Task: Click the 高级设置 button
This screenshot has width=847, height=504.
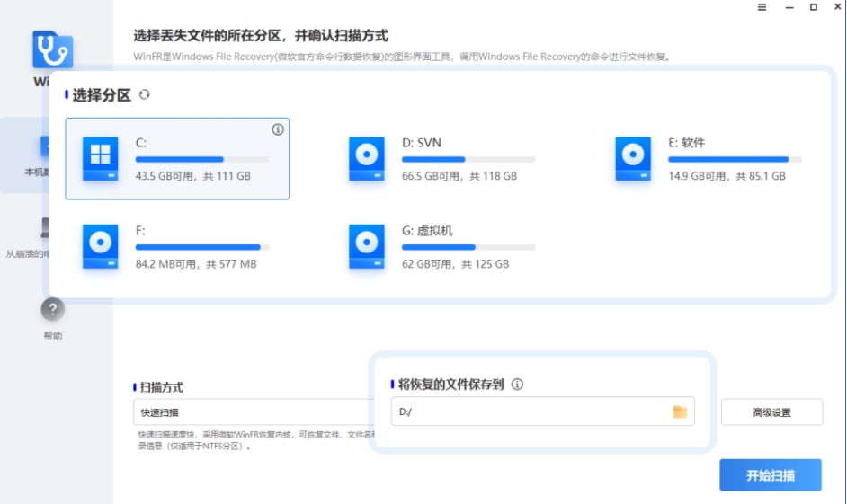Action: 771,412
